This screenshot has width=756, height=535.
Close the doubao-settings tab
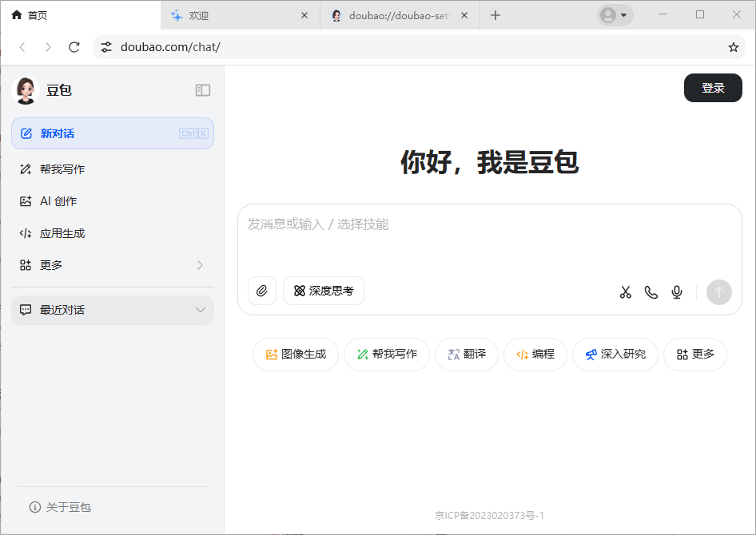point(464,15)
